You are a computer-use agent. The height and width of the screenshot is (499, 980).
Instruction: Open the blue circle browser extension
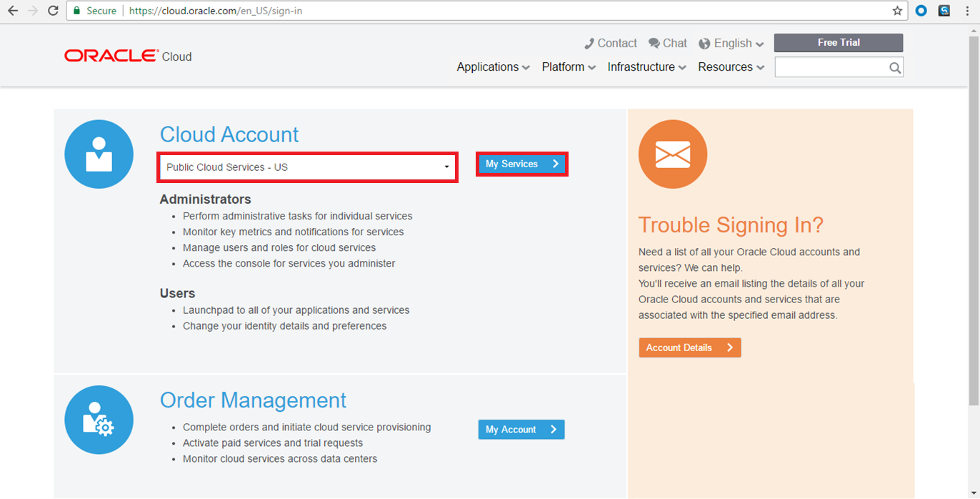coord(921,11)
